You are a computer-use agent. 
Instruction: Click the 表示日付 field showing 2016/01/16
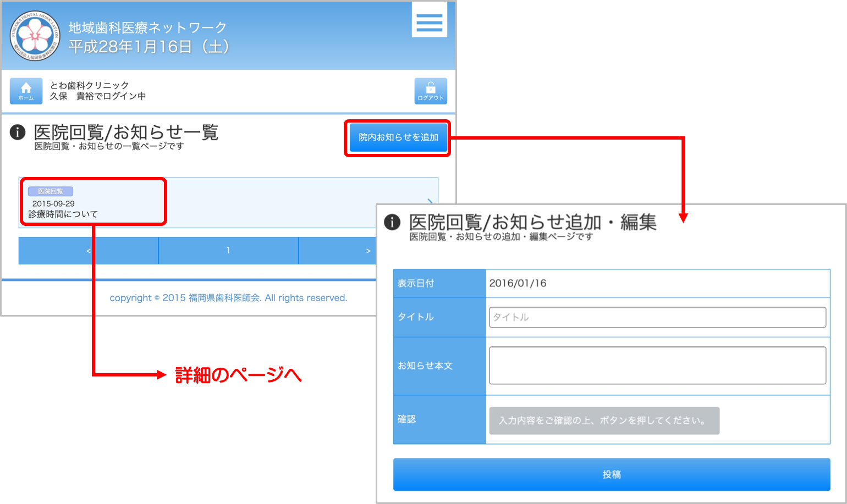[x=657, y=284]
